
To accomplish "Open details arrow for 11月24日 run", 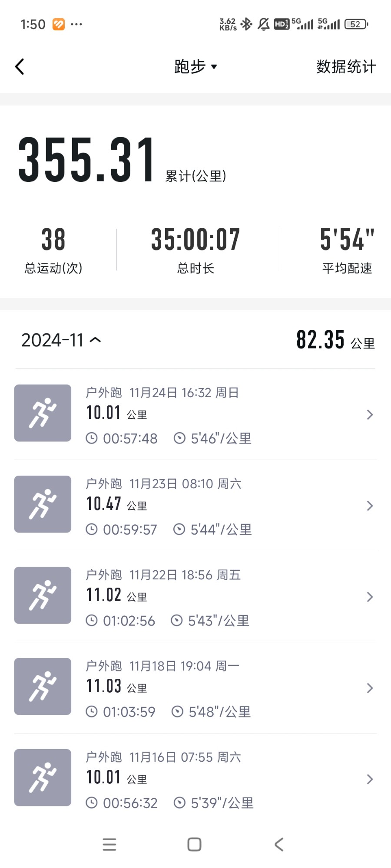I will tap(370, 415).
